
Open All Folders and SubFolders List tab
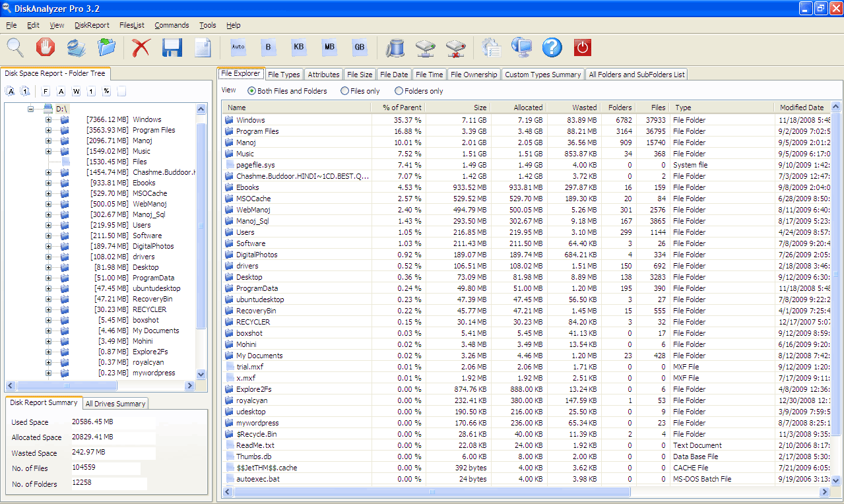pyautogui.click(x=637, y=75)
